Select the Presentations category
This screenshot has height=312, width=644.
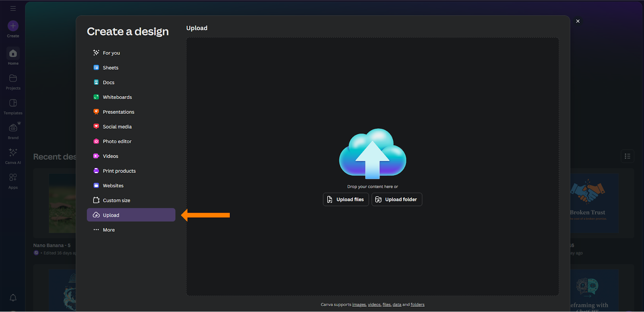pos(118,112)
